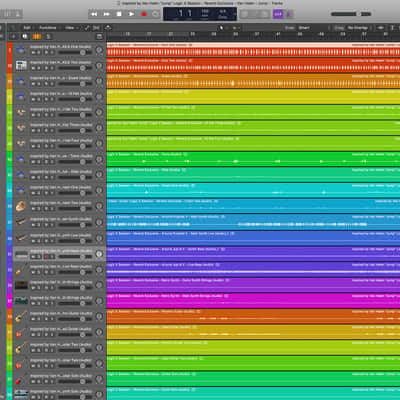Solo the Kick Two track
This screenshot has height=400, width=400.
tap(39, 68)
